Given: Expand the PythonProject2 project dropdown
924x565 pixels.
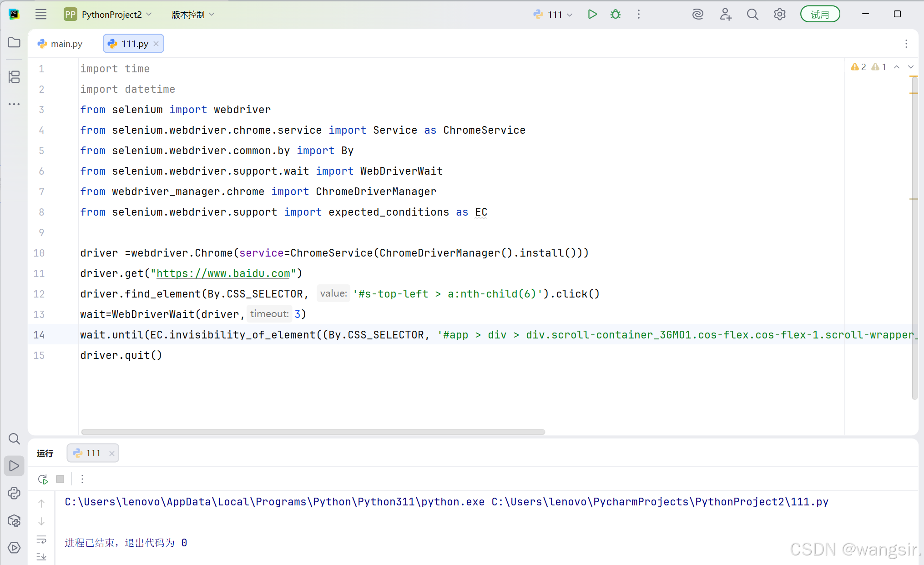Looking at the screenshot, I should coord(112,15).
